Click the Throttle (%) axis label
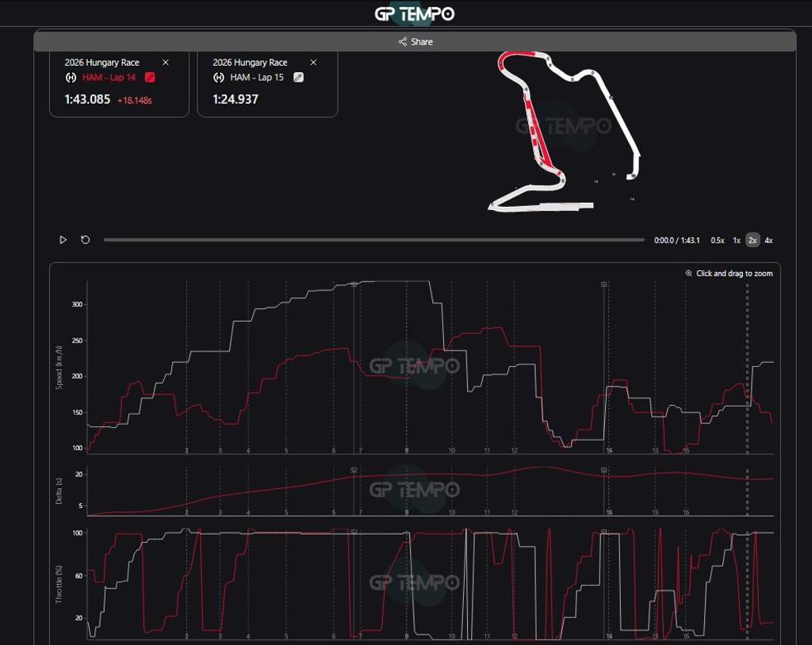This screenshot has width=812, height=645. 59,584
